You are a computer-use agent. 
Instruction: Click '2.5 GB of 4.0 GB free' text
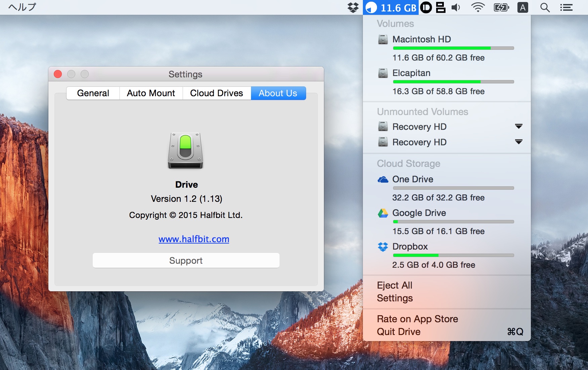point(434,265)
